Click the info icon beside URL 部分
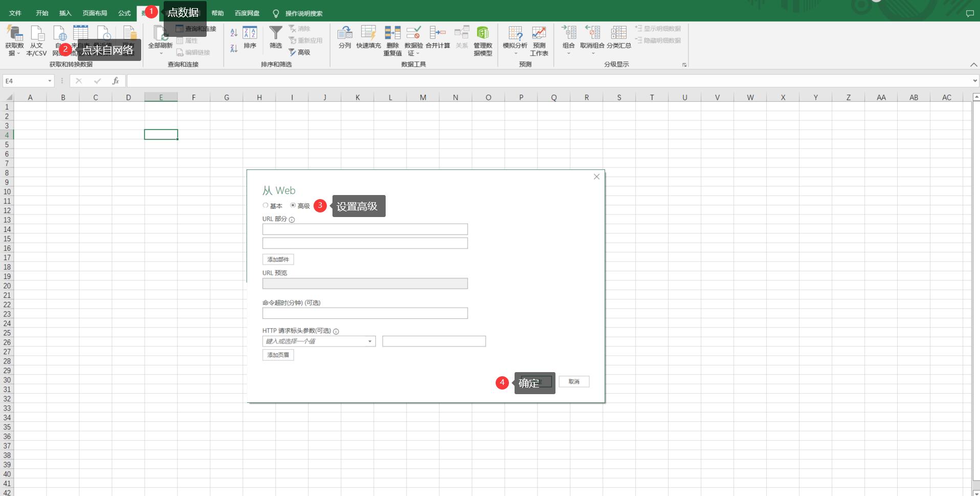The width and height of the screenshot is (980, 496). 292,220
